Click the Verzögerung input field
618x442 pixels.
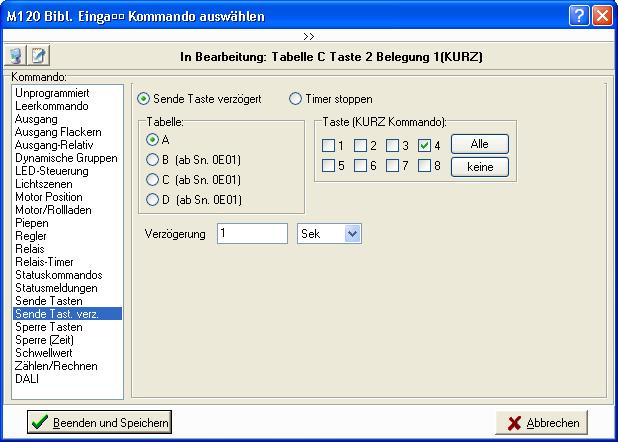pyautogui.click(x=251, y=234)
